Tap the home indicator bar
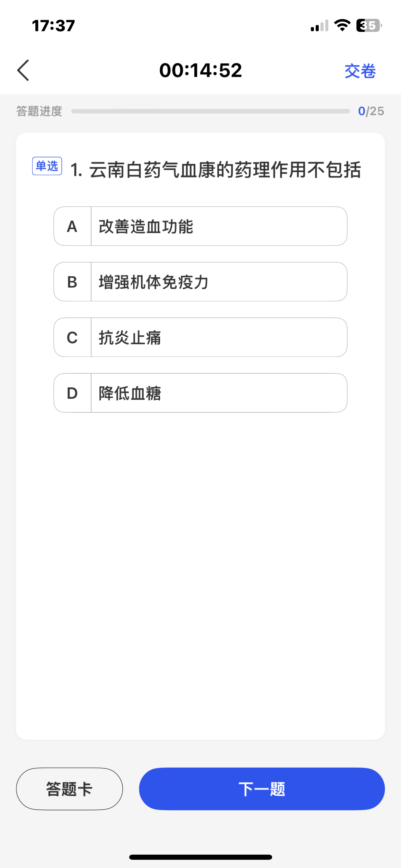The width and height of the screenshot is (401, 868). point(200,857)
